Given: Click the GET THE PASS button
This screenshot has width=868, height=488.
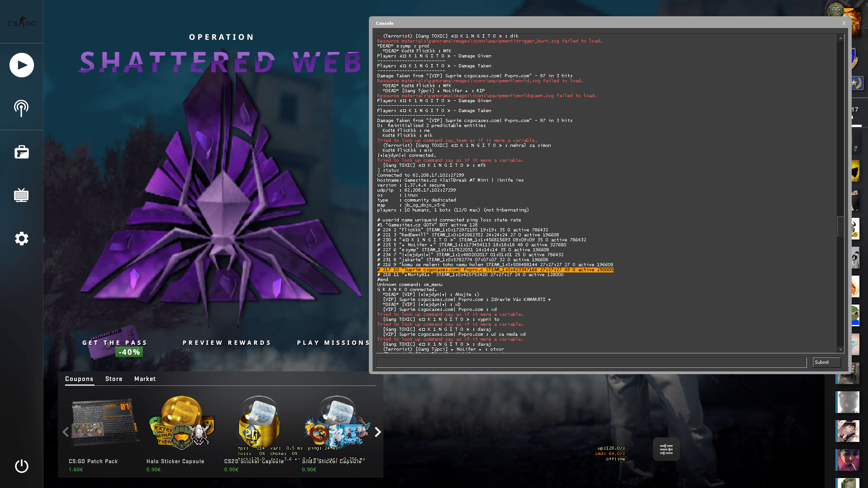Looking at the screenshot, I should pyautogui.click(x=114, y=343).
